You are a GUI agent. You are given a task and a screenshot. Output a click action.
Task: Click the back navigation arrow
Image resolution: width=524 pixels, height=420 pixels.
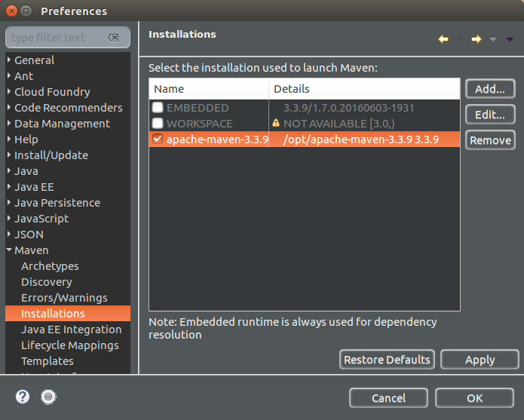(443, 39)
